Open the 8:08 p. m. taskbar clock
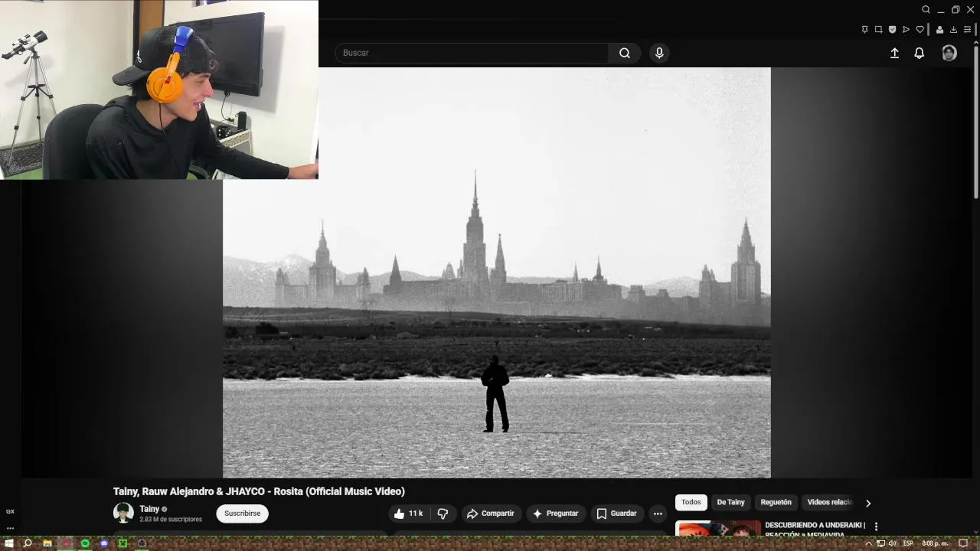Viewport: 980px width, 551px height. 936,543
